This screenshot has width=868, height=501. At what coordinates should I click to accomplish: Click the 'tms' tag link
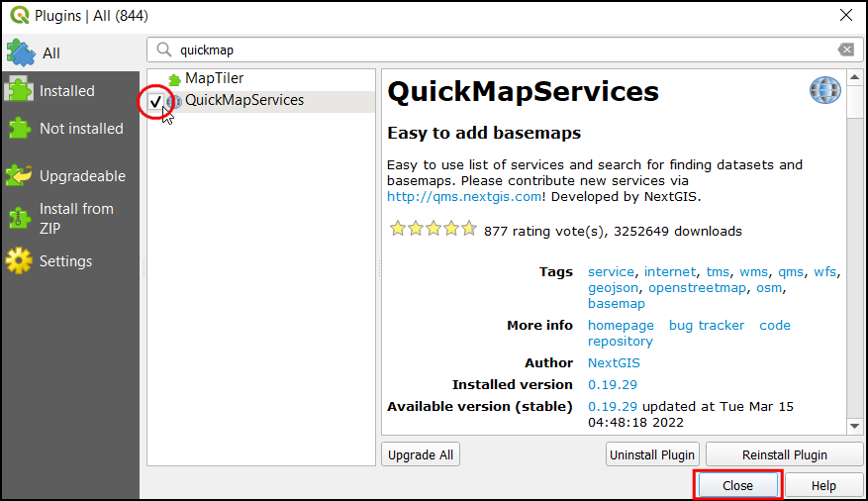pyautogui.click(x=718, y=272)
